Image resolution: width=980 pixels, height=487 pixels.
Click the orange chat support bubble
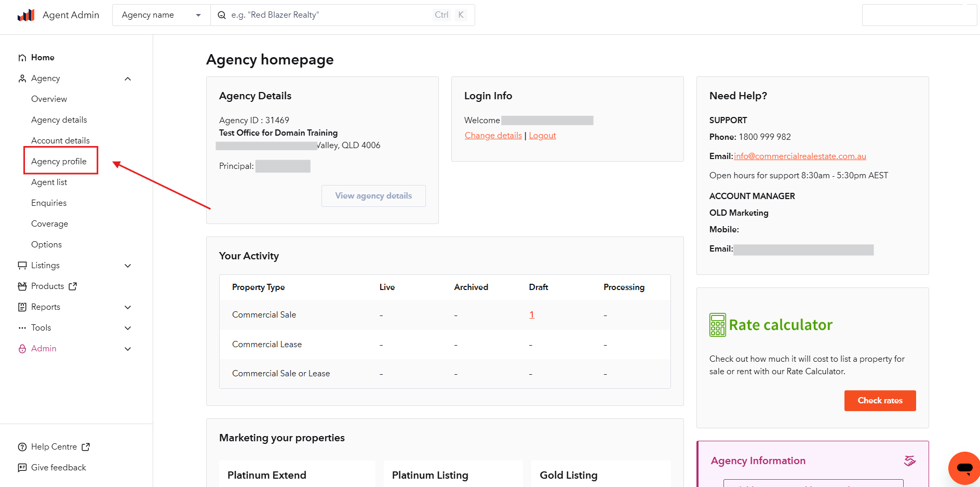pos(964,468)
